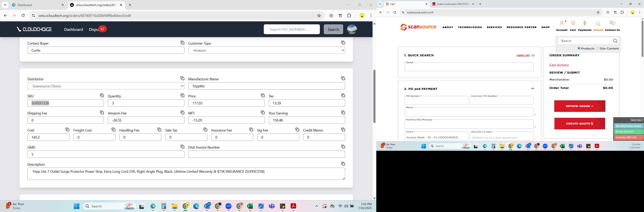Copy the GMD field value
The width and height of the screenshot is (644, 212).
tap(182, 147)
